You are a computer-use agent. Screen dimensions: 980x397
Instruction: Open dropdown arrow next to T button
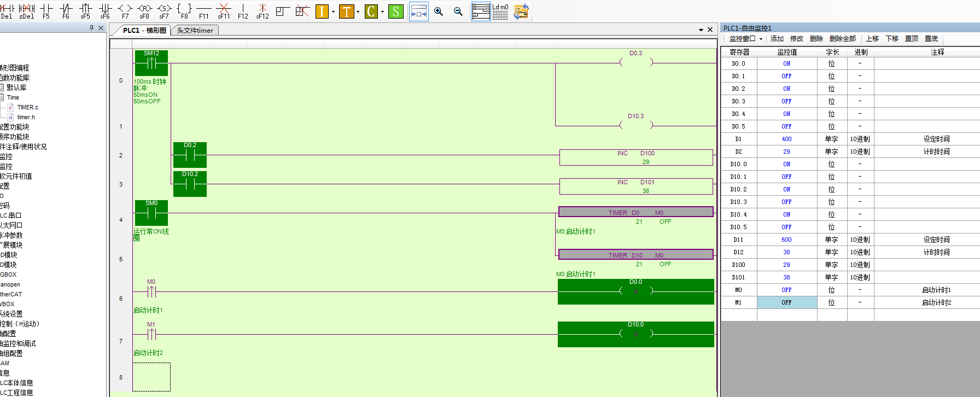358,12
